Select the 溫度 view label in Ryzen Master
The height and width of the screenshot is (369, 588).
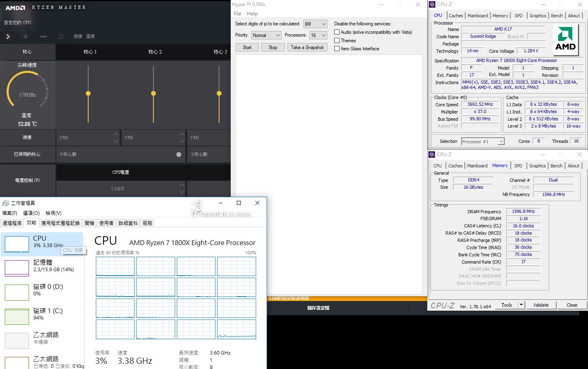(x=91, y=37)
